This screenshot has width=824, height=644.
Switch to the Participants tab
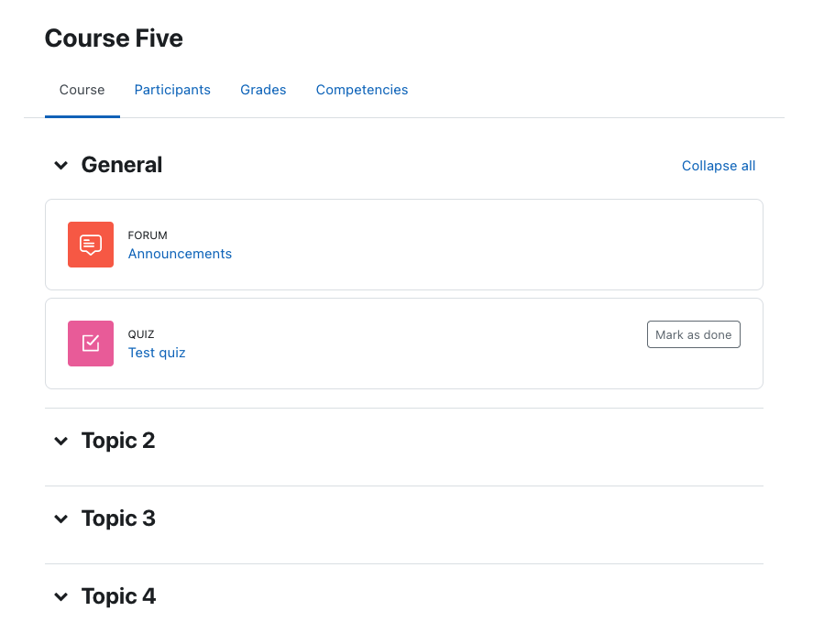pyautogui.click(x=172, y=90)
